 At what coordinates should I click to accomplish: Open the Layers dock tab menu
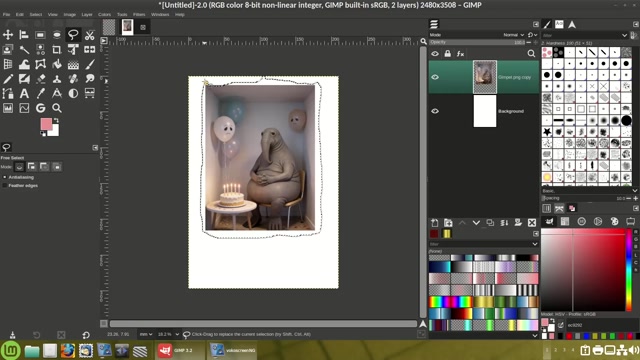coord(536,24)
